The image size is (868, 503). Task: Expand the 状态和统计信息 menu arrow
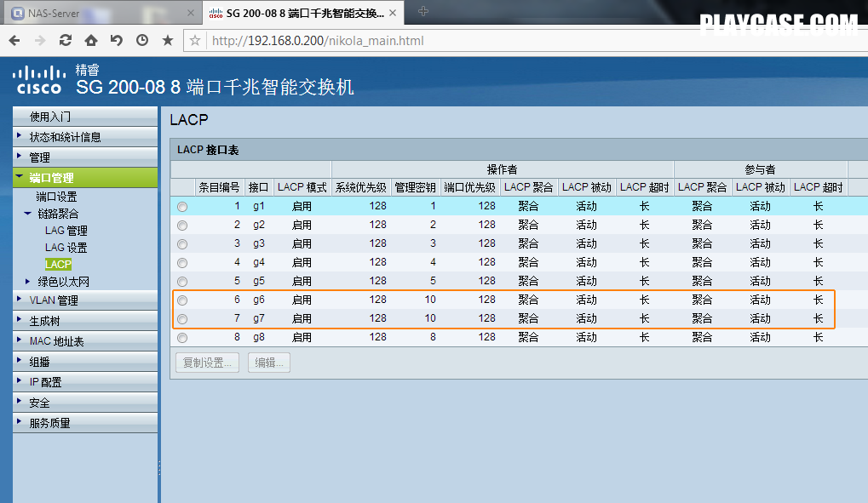click(x=20, y=135)
